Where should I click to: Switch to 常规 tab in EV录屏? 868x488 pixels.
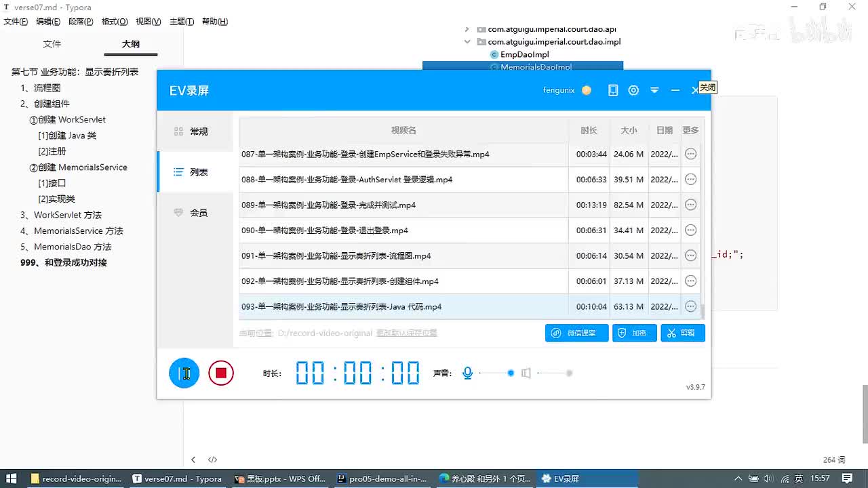(x=195, y=131)
